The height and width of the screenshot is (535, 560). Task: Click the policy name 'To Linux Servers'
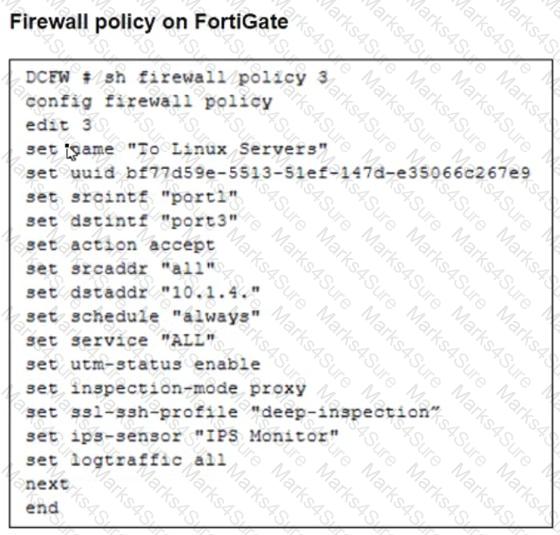tap(227, 149)
